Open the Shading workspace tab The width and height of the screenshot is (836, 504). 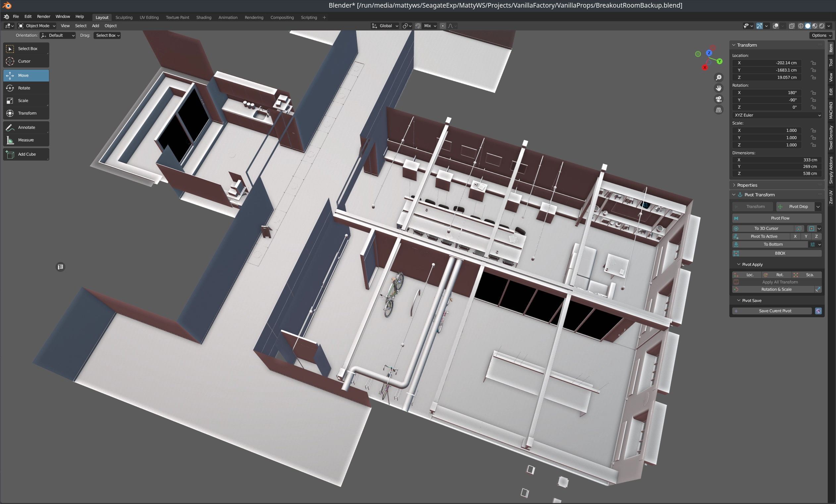pyautogui.click(x=204, y=17)
